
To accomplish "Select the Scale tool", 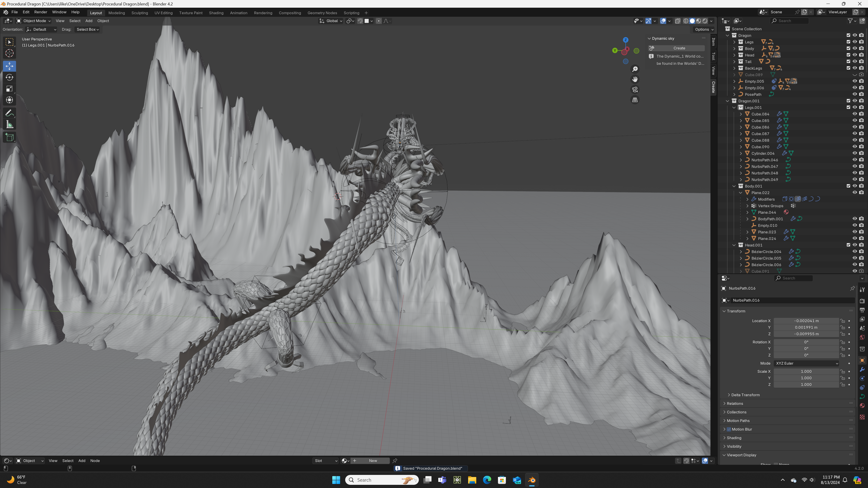I will (9, 89).
